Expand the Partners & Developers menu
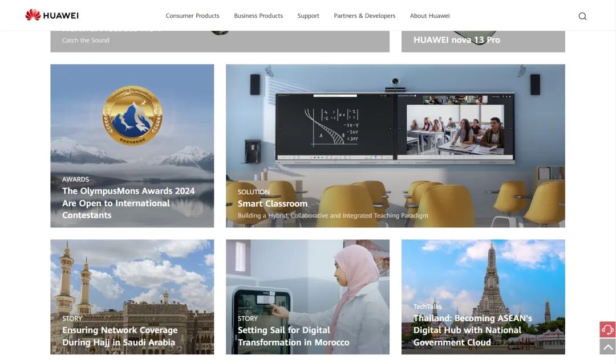616x364 pixels. click(364, 16)
